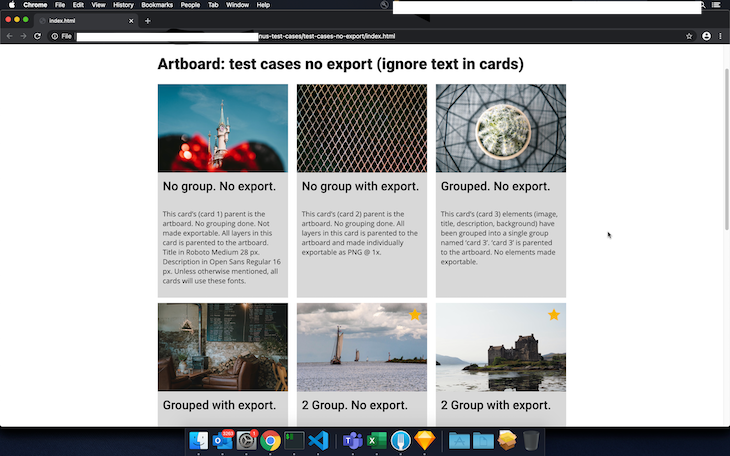Click the 'Grouped with export.' title

tap(219, 405)
